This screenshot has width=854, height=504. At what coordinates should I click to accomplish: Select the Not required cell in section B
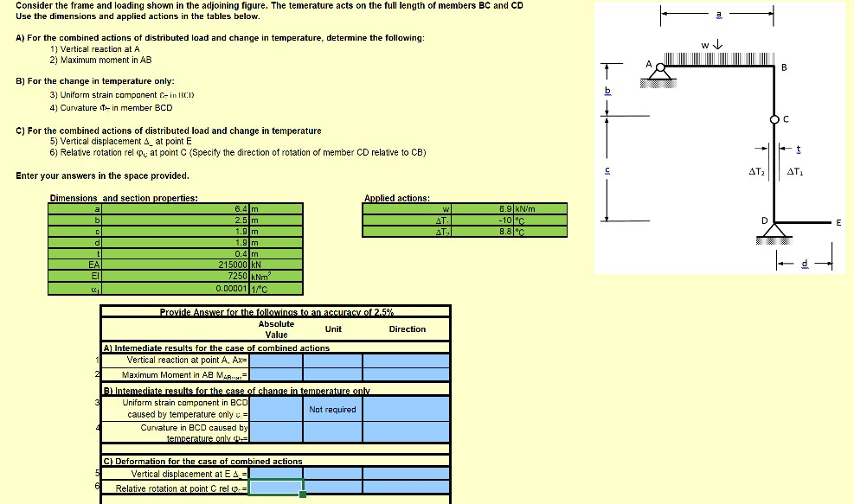coord(331,410)
